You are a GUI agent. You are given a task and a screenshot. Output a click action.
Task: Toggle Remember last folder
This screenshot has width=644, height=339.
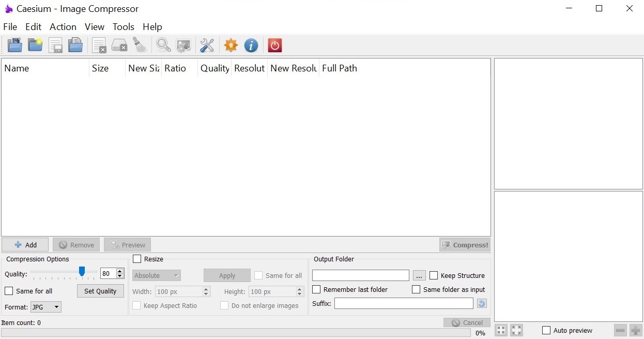(x=316, y=289)
